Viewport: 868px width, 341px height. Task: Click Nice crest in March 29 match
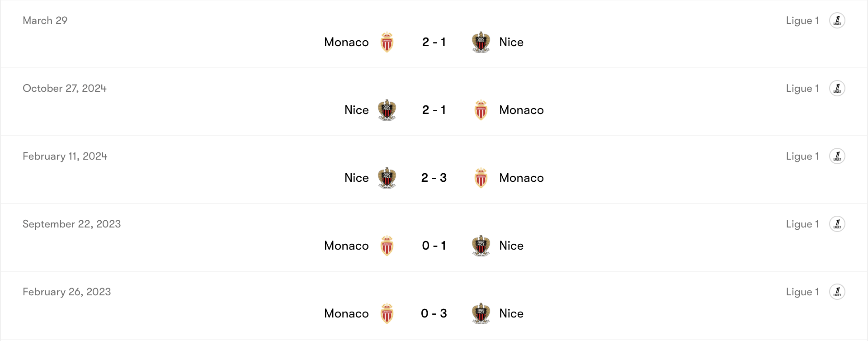(x=481, y=42)
